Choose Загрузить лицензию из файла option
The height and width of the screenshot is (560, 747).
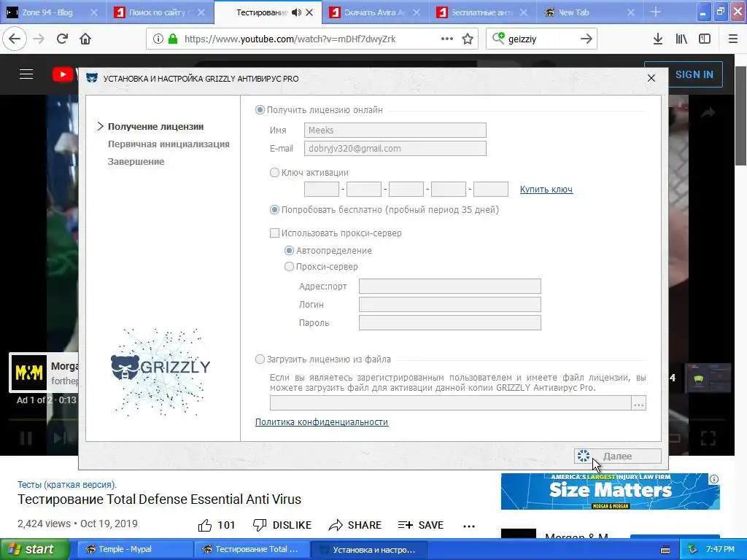pyautogui.click(x=260, y=359)
